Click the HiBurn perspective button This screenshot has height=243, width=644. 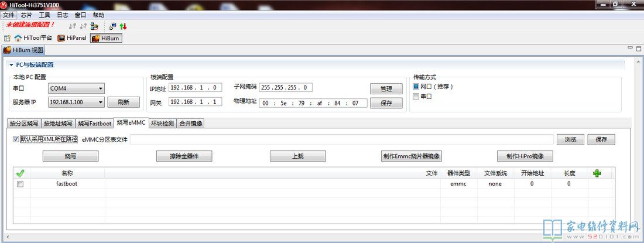pyautogui.click(x=106, y=38)
